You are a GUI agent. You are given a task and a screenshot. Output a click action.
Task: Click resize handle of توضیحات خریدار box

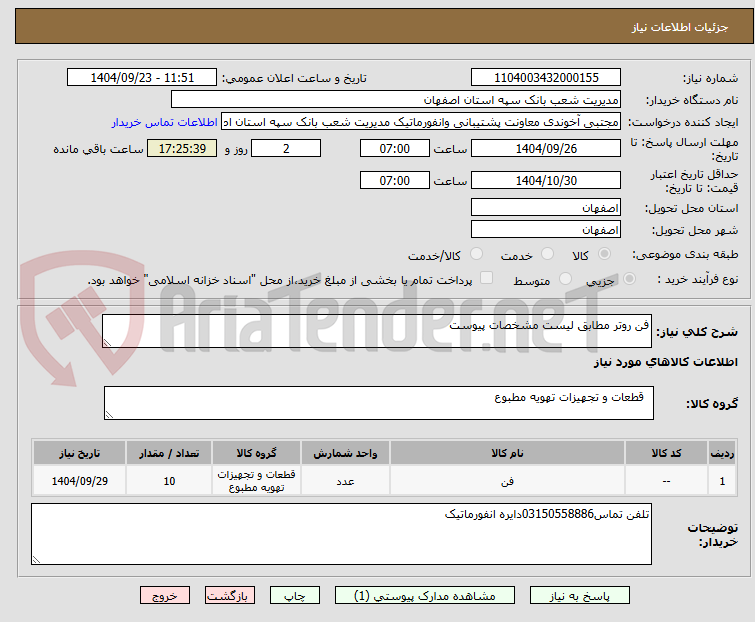(x=37, y=559)
